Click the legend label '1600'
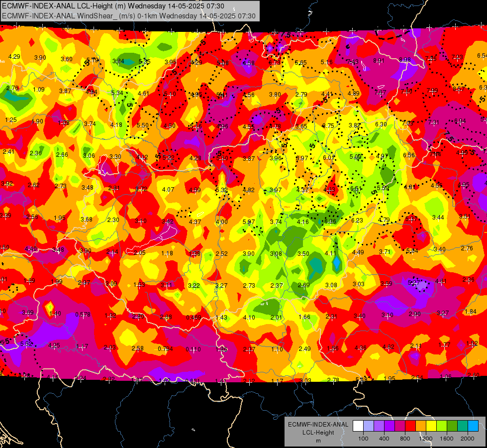 [x=447, y=439]
